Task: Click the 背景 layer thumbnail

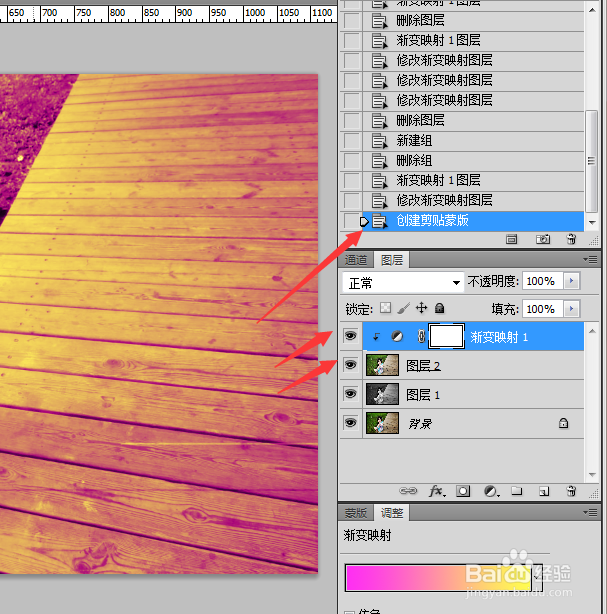Action: click(x=382, y=423)
